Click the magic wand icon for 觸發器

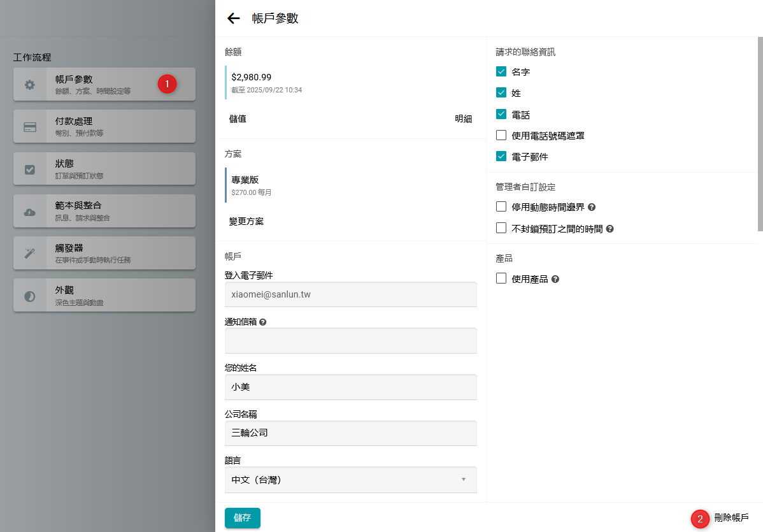tap(30, 254)
